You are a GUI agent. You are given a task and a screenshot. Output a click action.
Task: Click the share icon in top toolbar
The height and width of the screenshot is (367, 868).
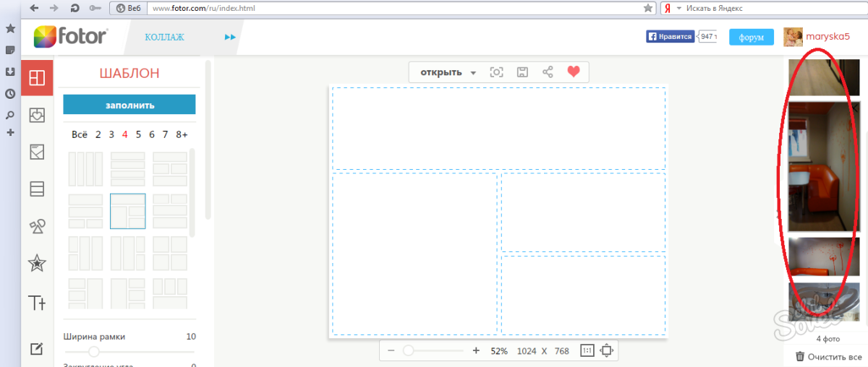[x=548, y=72]
